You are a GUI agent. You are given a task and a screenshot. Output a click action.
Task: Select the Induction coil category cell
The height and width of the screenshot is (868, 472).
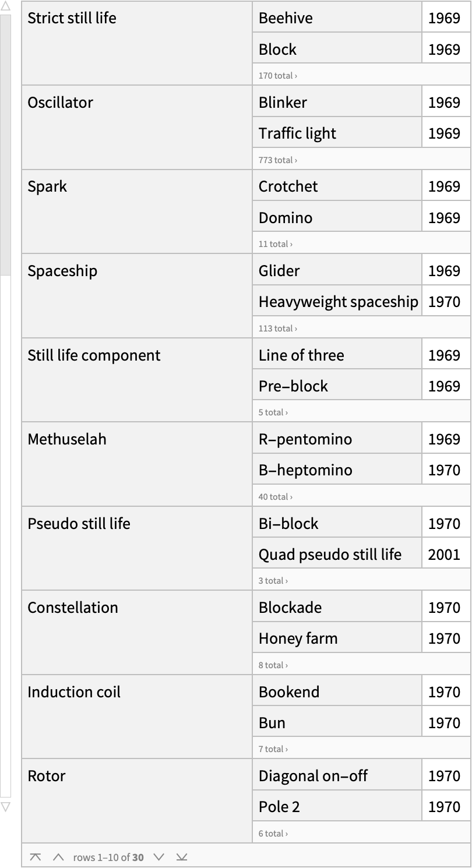(x=74, y=692)
